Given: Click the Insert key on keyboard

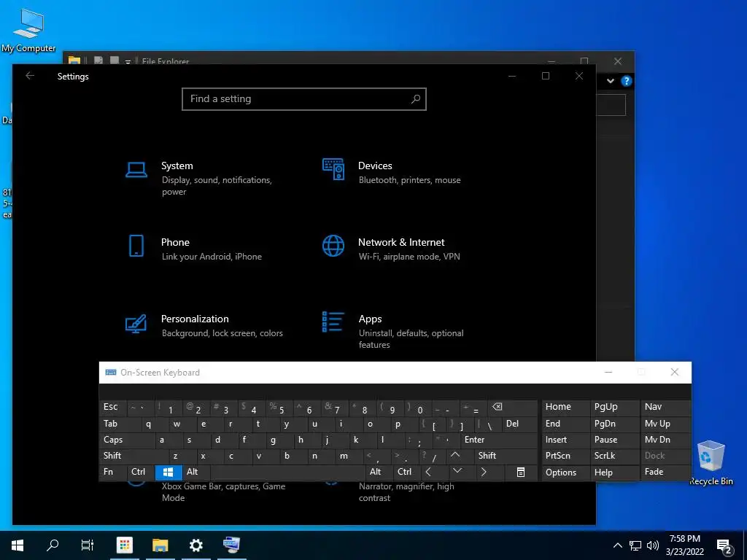Looking at the screenshot, I should (565, 440).
